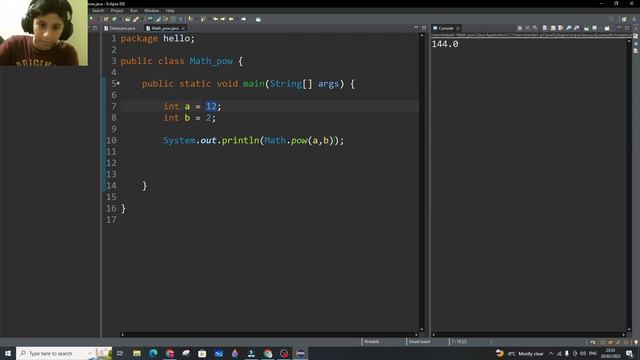
Task: Maximize the editor area
Action: click(x=424, y=28)
